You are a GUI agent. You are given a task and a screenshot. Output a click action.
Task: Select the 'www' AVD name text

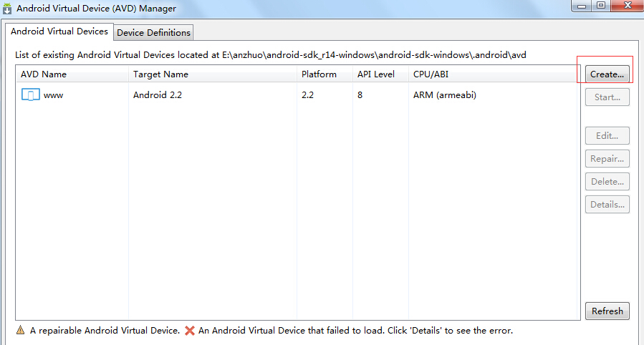[54, 95]
